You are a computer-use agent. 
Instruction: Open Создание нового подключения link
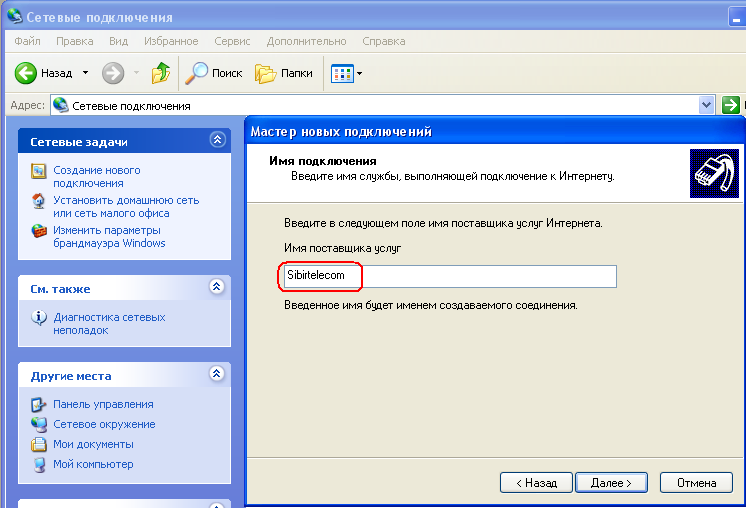(x=97, y=176)
